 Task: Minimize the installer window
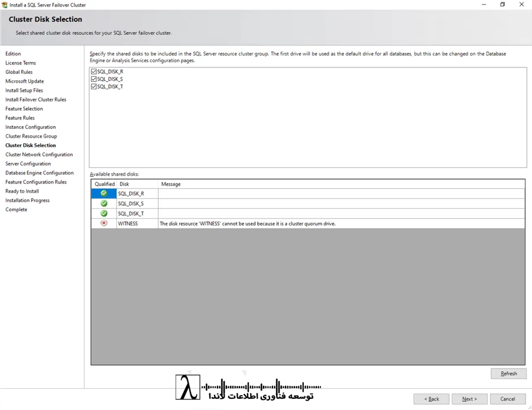pyautogui.click(x=484, y=4)
